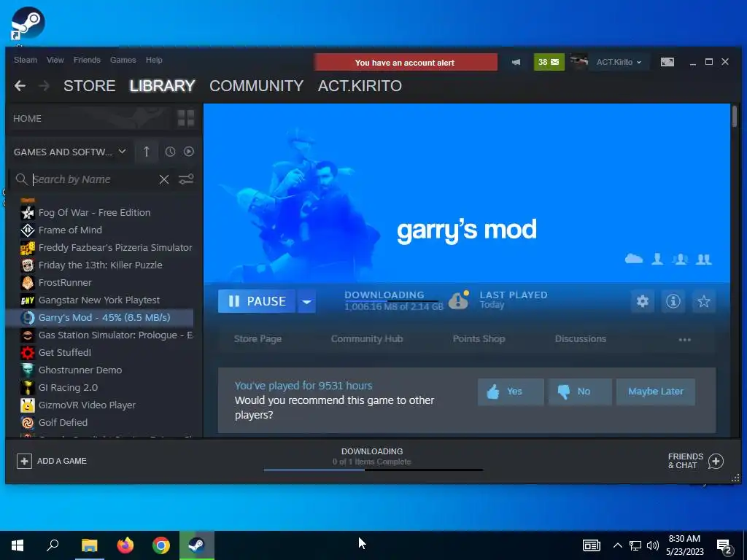
Task: Open the 38 notifications inbox
Action: 549,63
